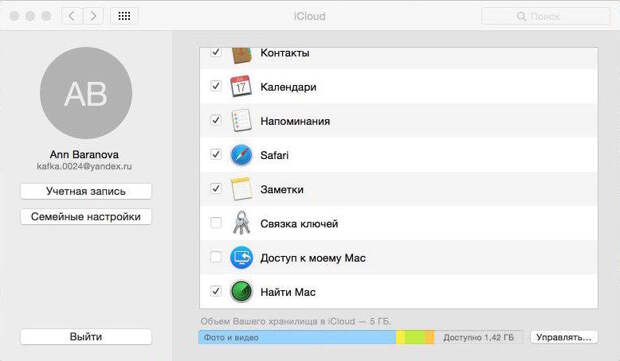Open Семейные настройки family settings

tap(86, 217)
